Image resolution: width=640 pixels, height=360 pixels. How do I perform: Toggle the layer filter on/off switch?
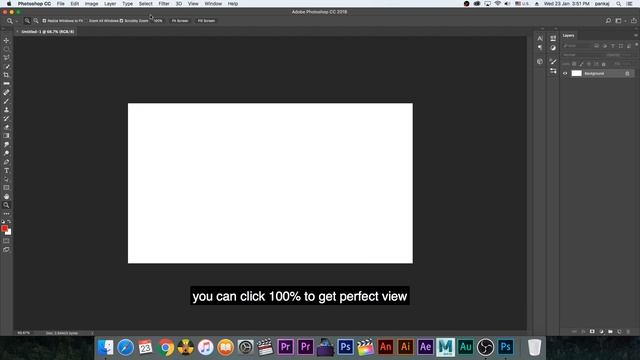click(636, 44)
